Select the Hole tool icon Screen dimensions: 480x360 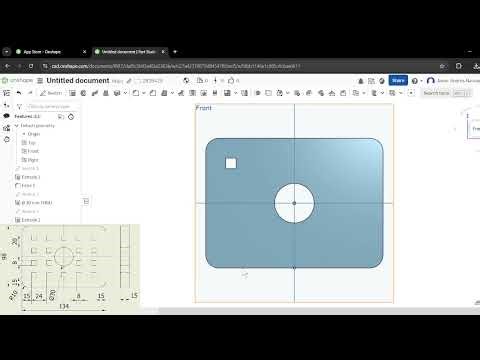pos(204,93)
